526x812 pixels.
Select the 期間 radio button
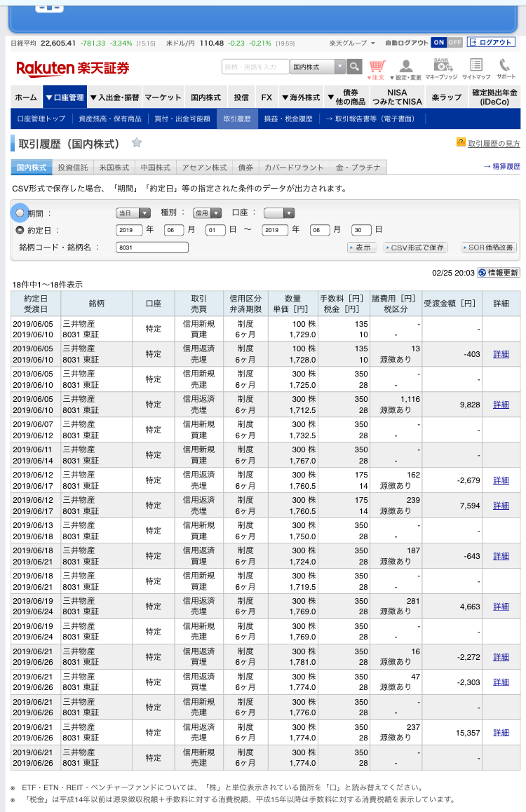click(20, 212)
